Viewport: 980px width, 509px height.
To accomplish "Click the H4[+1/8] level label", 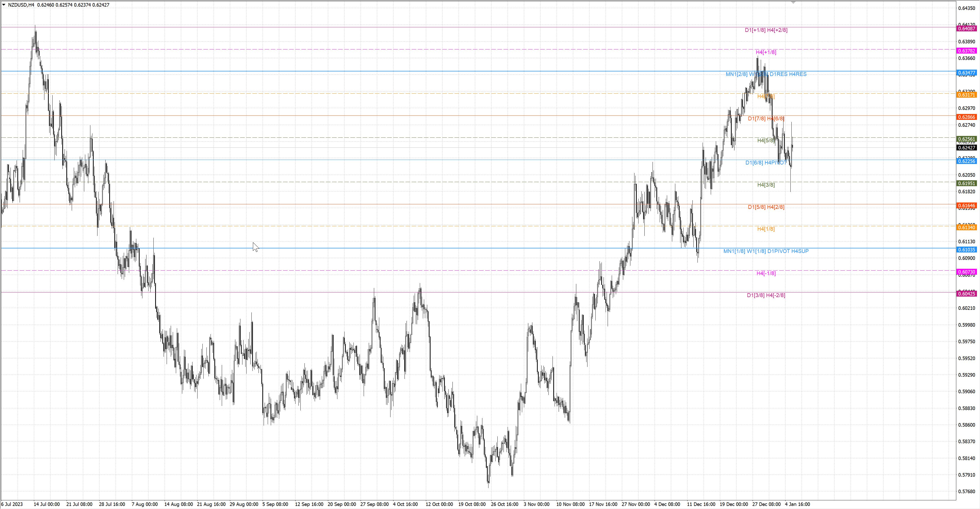I will [766, 52].
